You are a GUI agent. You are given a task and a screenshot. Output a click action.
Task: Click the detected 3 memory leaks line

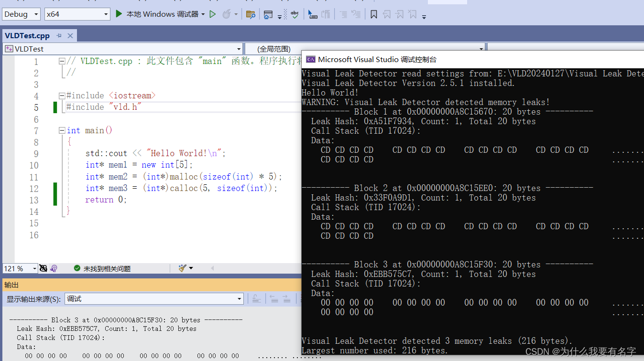[x=437, y=341]
